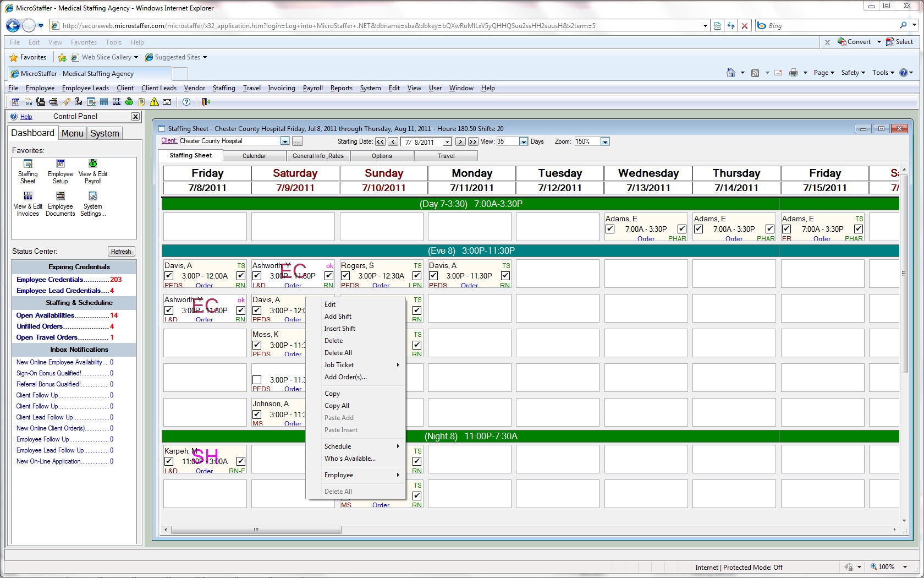This screenshot has height=578, width=924.
Task: Check the empty checkbox in unassigned Saturday shift
Action: [257, 380]
